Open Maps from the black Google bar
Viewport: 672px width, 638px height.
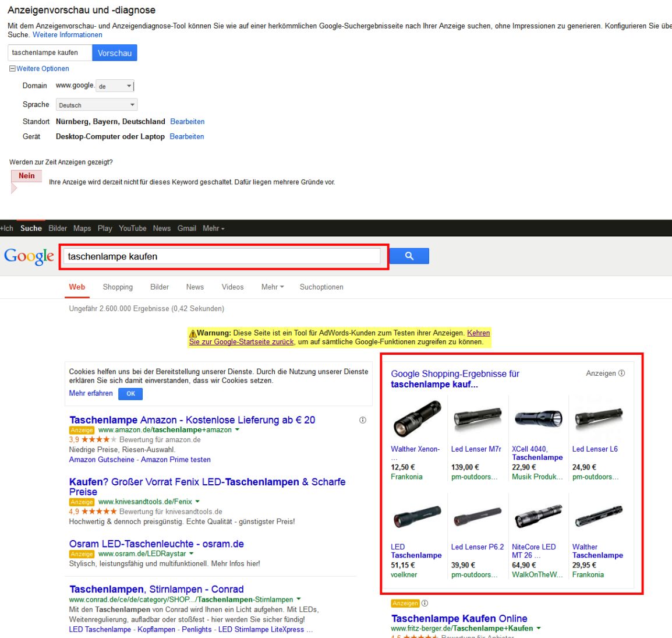[82, 228]
